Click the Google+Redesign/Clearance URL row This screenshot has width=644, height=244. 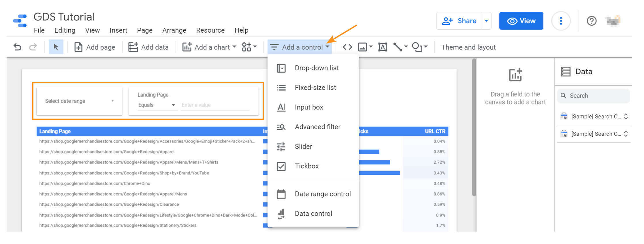click(109, 204)
